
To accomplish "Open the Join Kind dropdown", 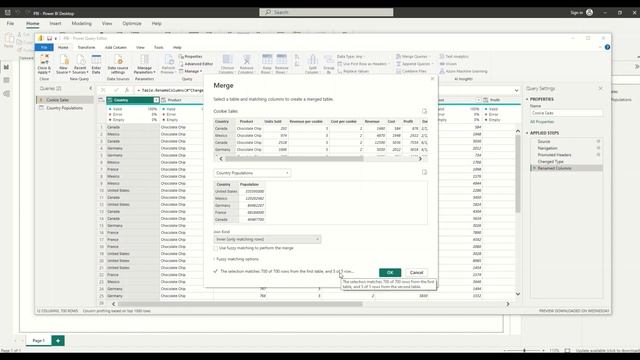I will tap(267, 239).
